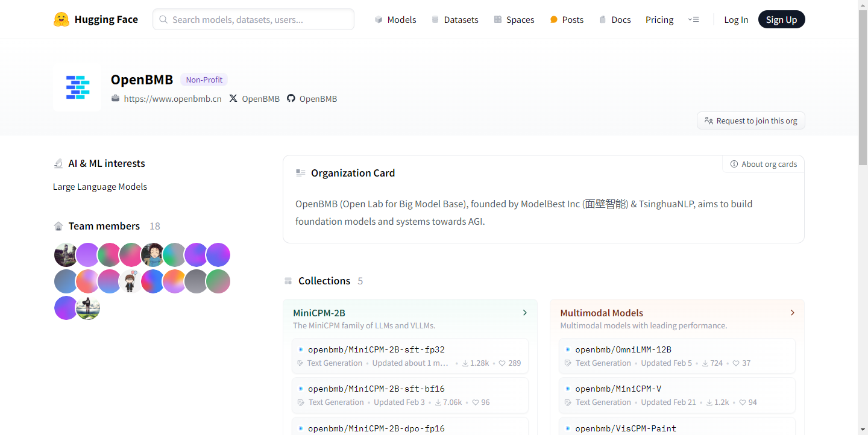
Task: Click the heart icon on OmniLMM-12B
Action: (x=735, y=363)
